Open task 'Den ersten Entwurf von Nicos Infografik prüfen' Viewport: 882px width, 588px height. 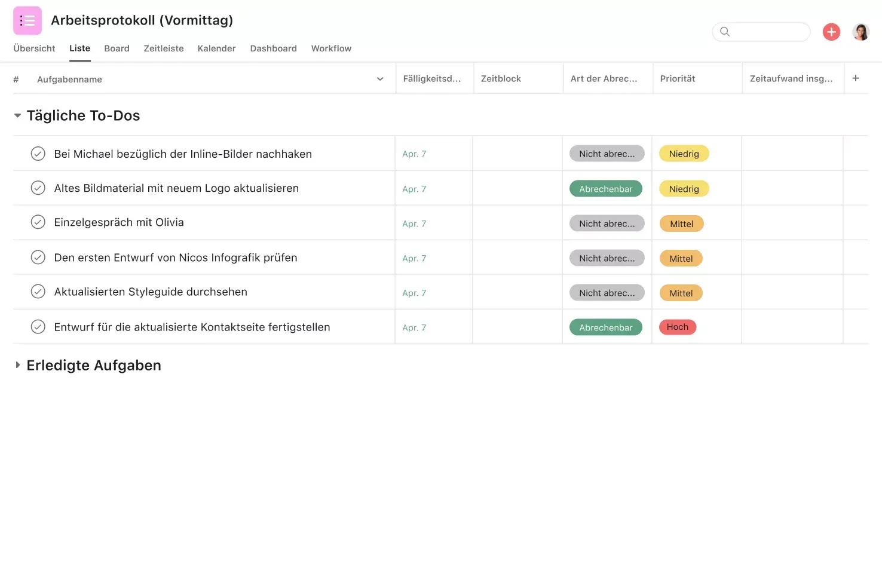[x=176, y=258]
